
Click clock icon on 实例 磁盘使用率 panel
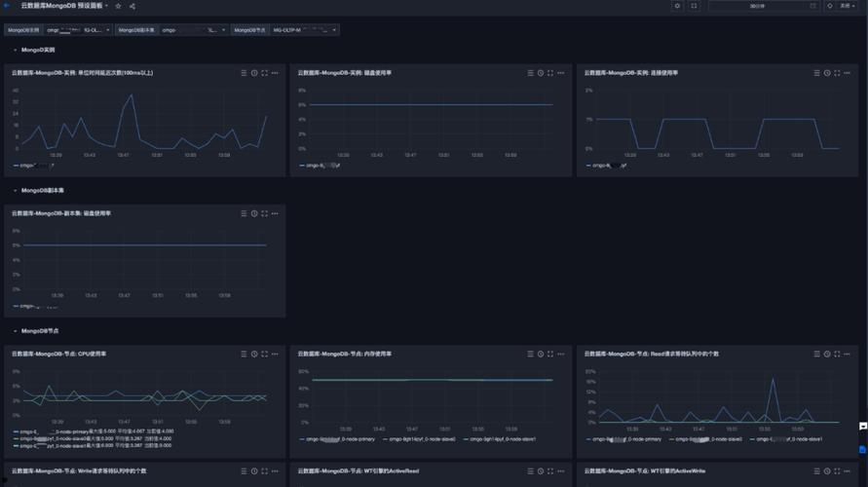click(541, 73)
